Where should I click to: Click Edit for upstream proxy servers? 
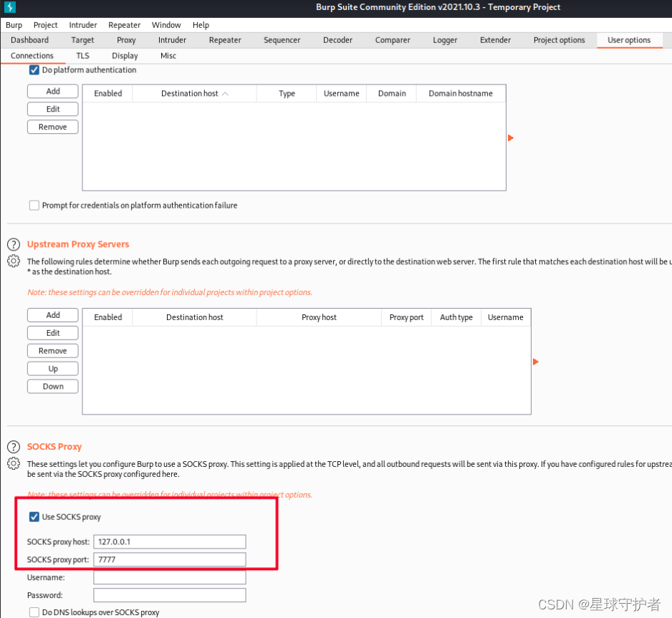(x=53, y=333)
